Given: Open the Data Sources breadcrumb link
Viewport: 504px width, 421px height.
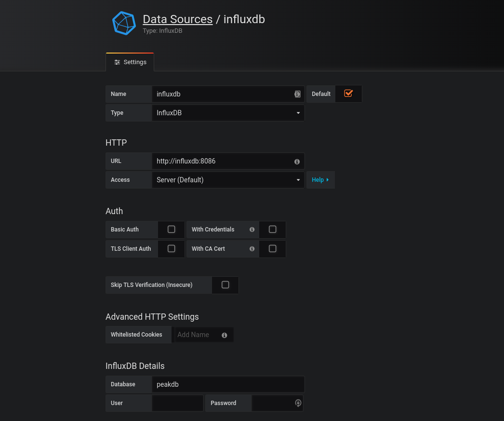Looking at the screenshot, I should click(177, 19).
